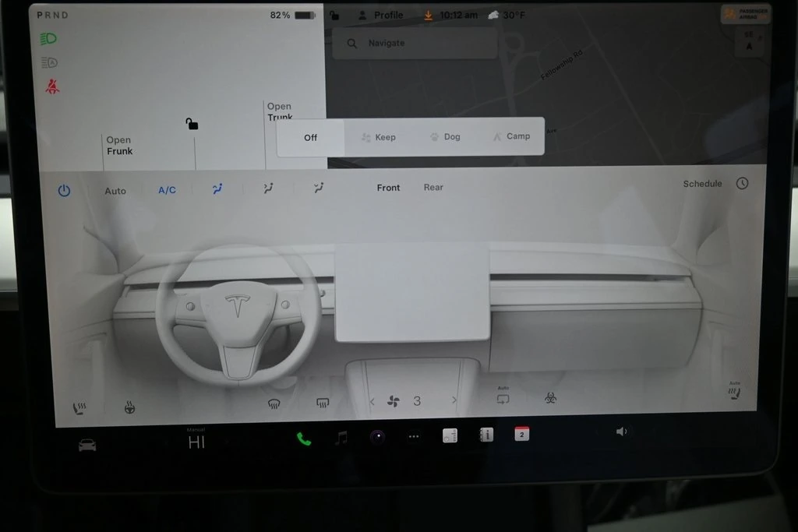Open the all apps three-dot launcher

(414, 436)
